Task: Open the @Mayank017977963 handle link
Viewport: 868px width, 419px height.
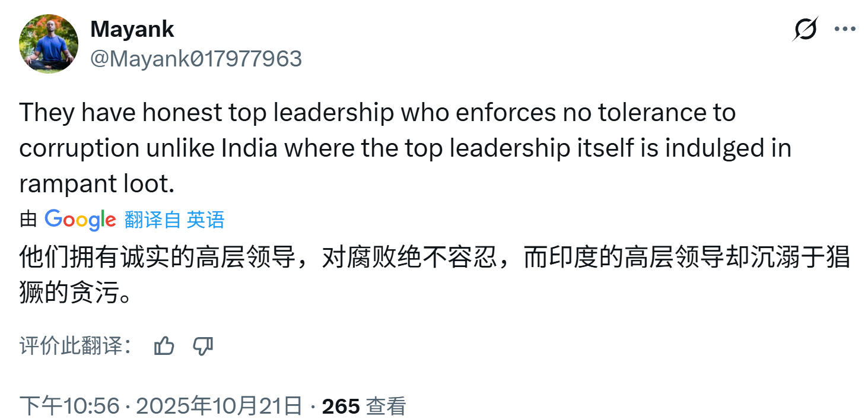Action: [196, 58]
